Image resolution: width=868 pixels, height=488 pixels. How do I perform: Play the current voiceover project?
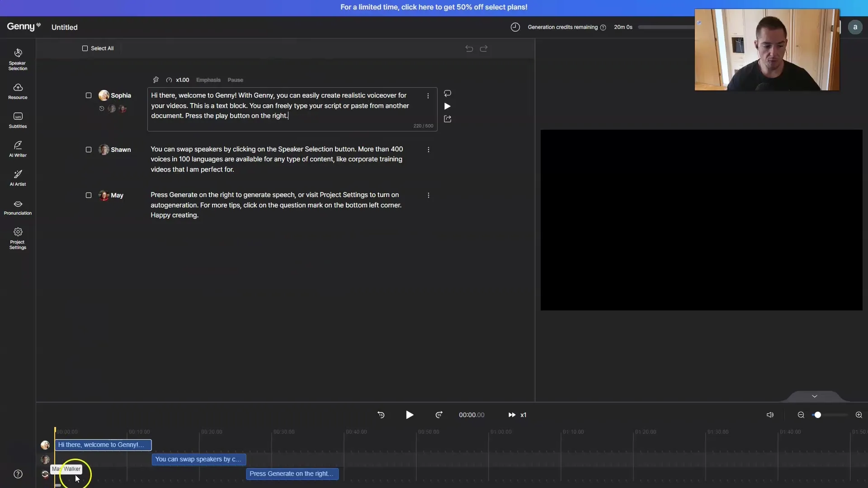(410, 415)
